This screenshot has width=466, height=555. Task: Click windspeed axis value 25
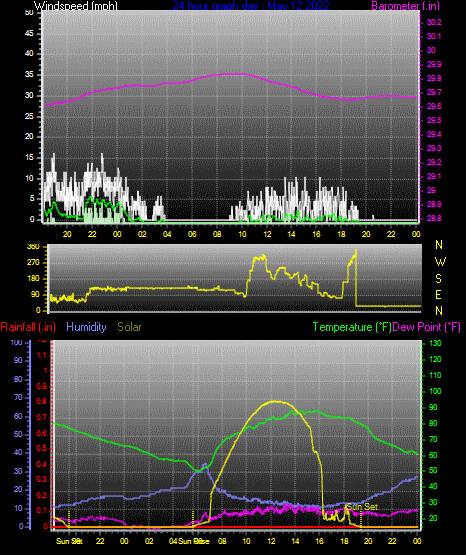[29, 116]
